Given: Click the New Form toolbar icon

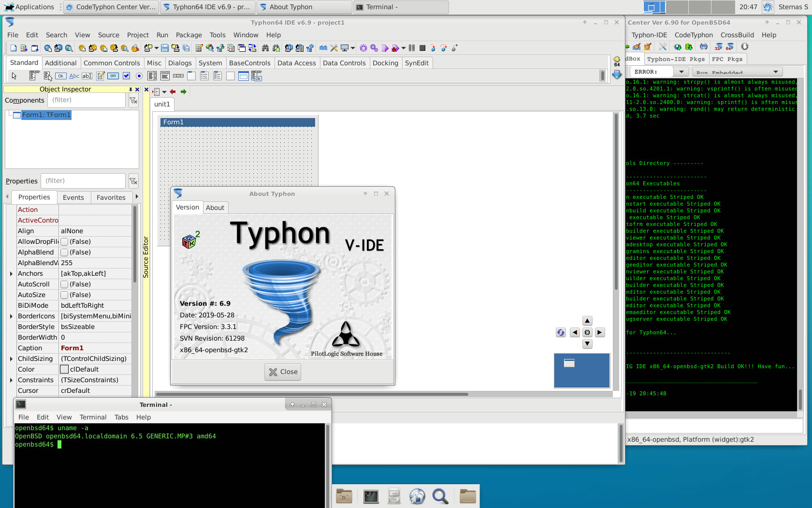Looking at the screenshot, I should click(34, 48).
